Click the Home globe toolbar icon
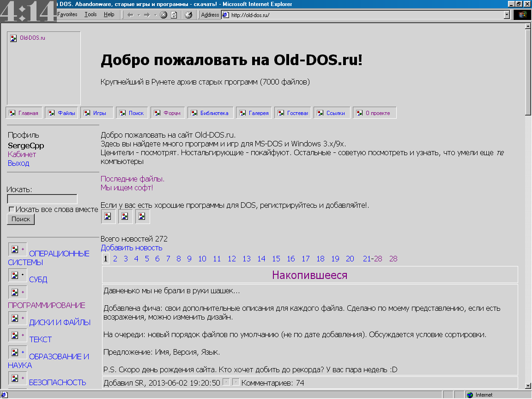This screenshot has height=399, width=532. (188, 15)
